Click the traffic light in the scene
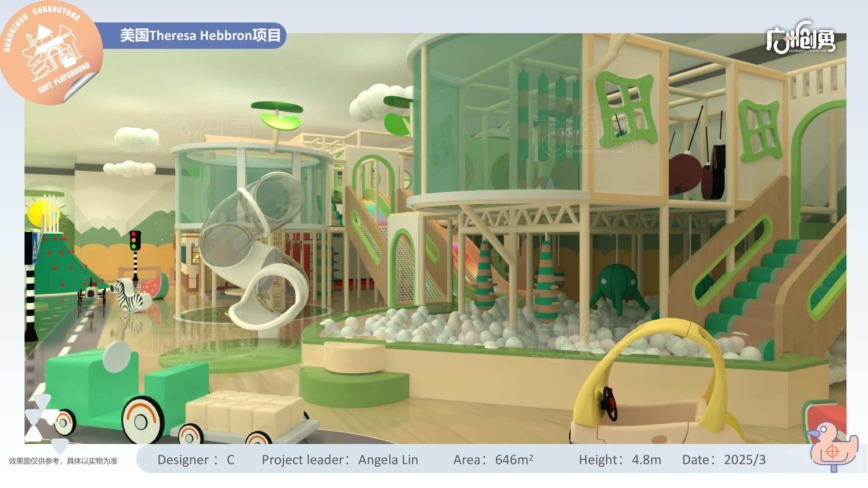This screenshot has height=488, width=868. (135, 241)
